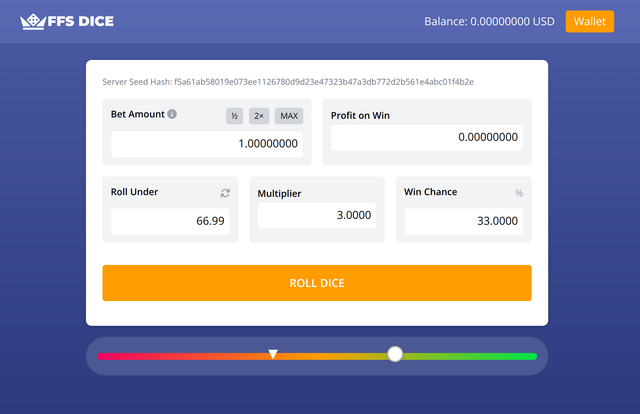Click the Bet Amount info icon

pyautogui.click(x=172, y=114)
